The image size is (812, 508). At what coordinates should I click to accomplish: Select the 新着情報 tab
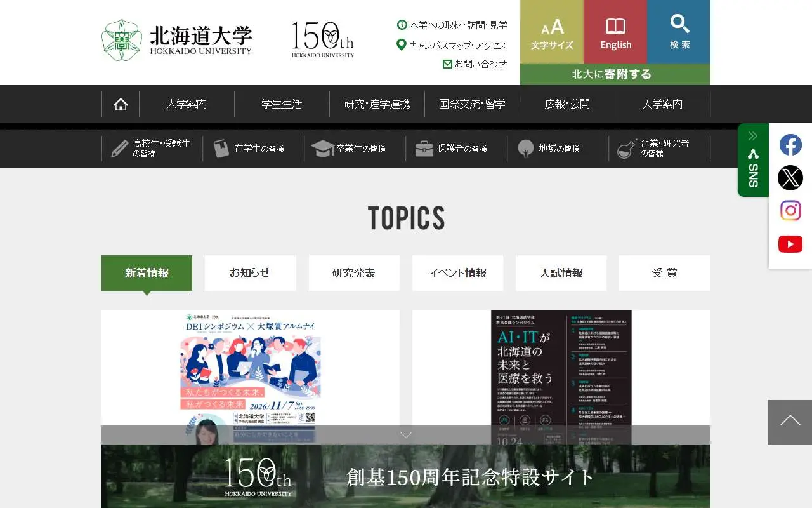[147, 273]
